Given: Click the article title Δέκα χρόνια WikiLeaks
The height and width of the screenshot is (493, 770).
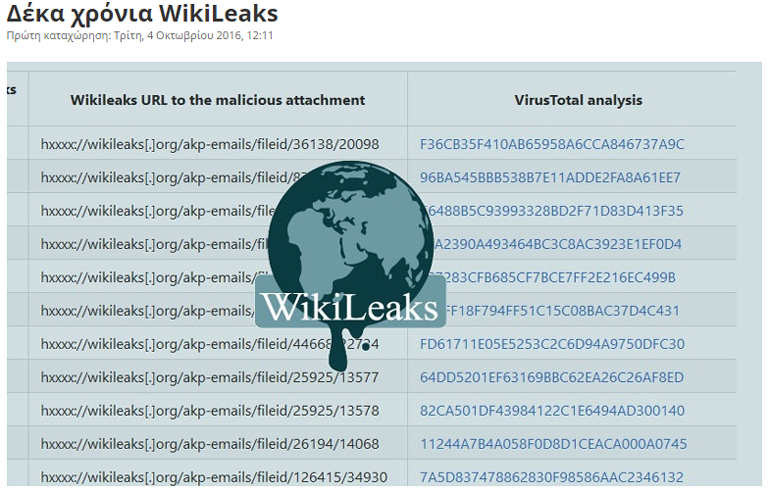Looking at the screenshot, I should click(142, 14).
